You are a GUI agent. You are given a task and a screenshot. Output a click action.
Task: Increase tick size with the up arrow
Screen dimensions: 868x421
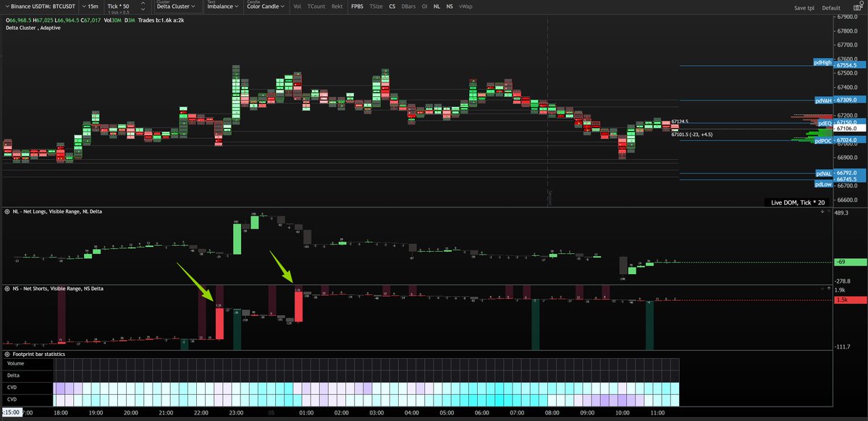(x=143, y=4)
